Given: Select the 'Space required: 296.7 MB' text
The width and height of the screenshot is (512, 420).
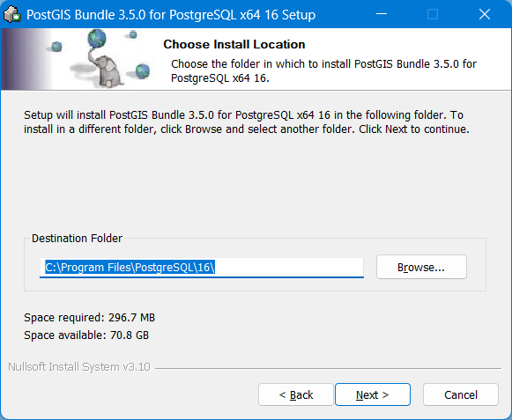Looking at the screenshot, I should [x=90, y=317].
